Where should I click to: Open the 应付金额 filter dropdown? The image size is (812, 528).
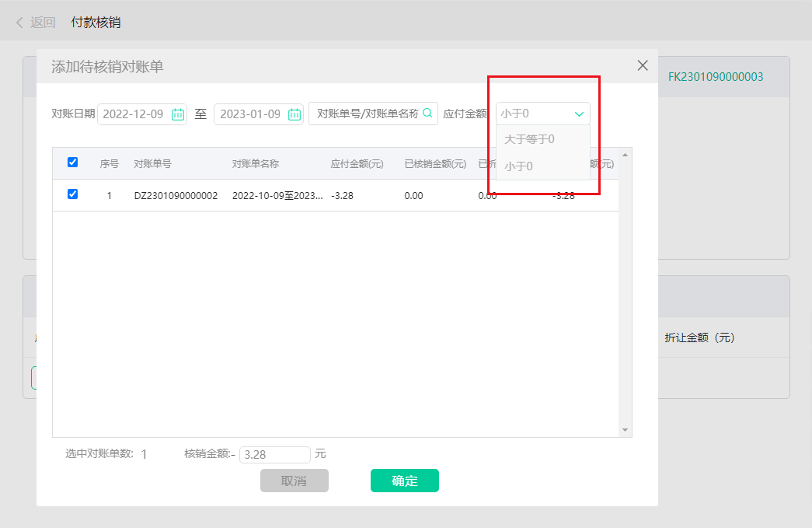542,113
